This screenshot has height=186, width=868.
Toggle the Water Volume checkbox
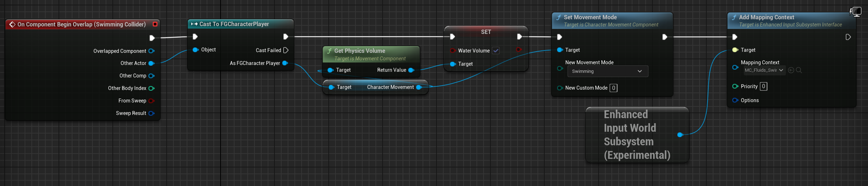click(496, 51)
